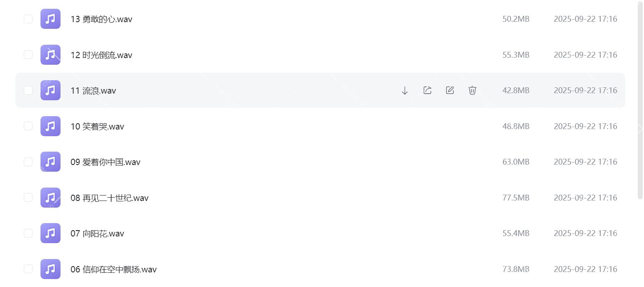Share the file 11 流浪.wav
The height and width of the screenshot is (287, 644).
[x=427, y=90]
